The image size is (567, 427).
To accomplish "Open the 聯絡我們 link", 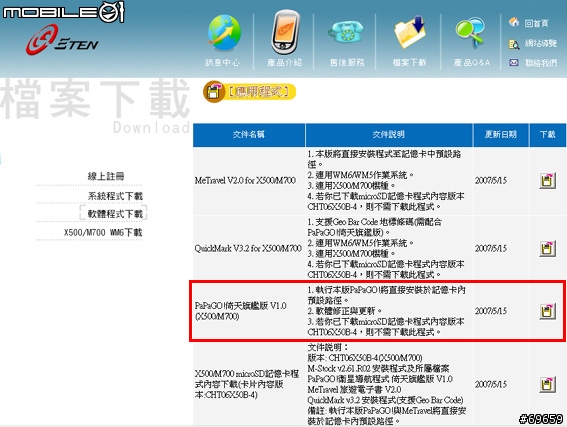I will click(541, 63).
